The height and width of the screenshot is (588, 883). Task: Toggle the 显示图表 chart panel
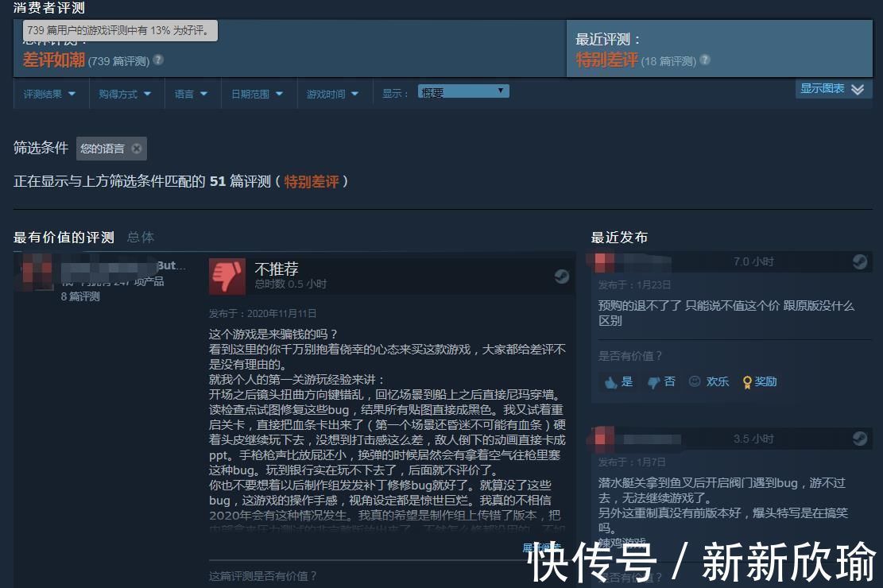(833, 89)
